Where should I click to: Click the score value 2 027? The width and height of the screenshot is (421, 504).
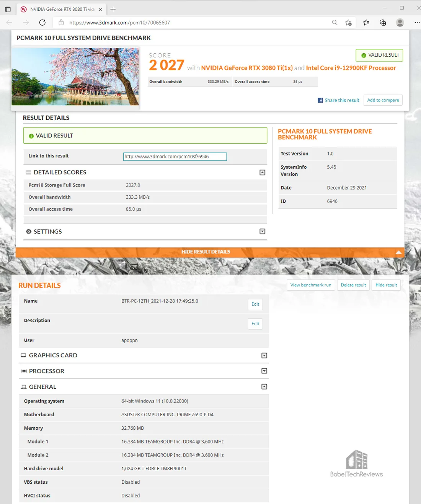click(166, 65)
